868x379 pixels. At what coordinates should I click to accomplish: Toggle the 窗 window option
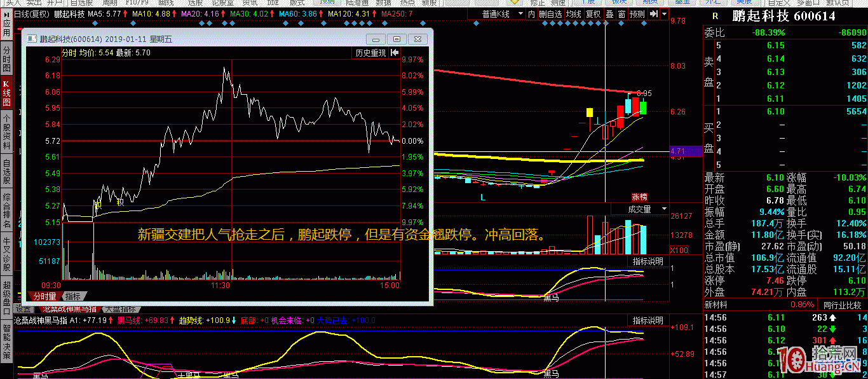click(621, 14)
